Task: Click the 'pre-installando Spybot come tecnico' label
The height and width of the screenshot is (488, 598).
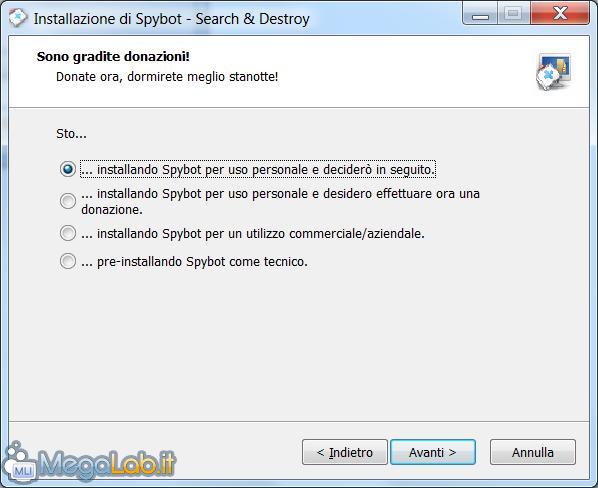Action: [x=195, y=262]
